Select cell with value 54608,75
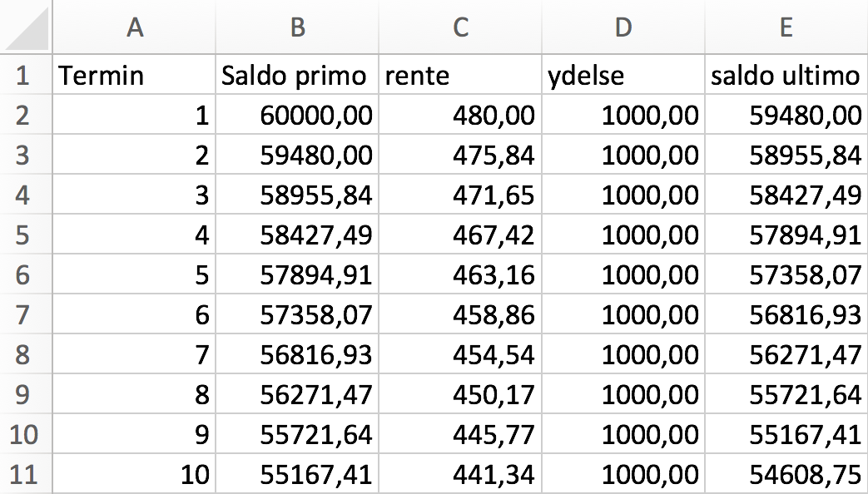 click(786, 473)
